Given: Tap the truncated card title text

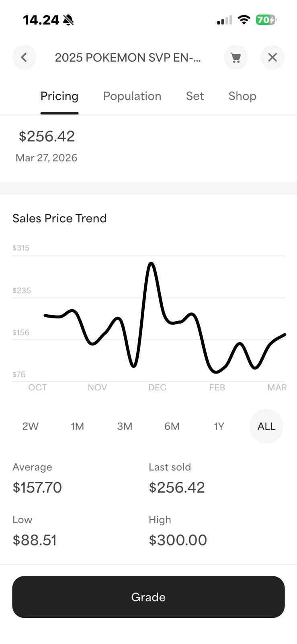Looking at the screenshot, I should coord(128,58).
